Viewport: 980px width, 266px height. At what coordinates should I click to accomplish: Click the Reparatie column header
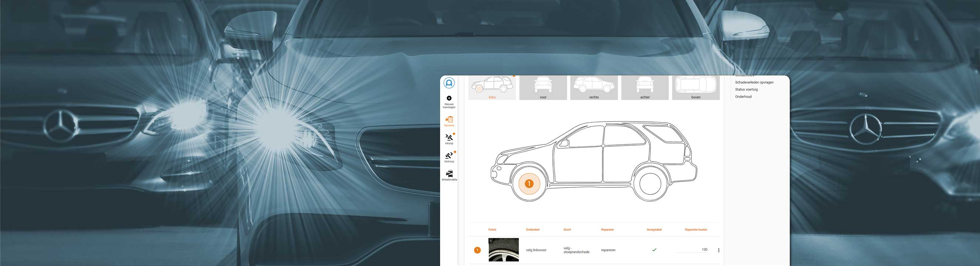point(607,229)
